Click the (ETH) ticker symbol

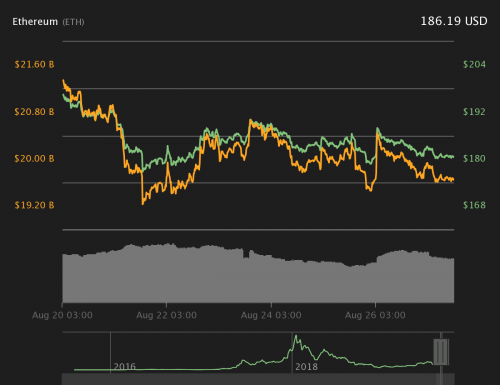[x=73, y=22]
